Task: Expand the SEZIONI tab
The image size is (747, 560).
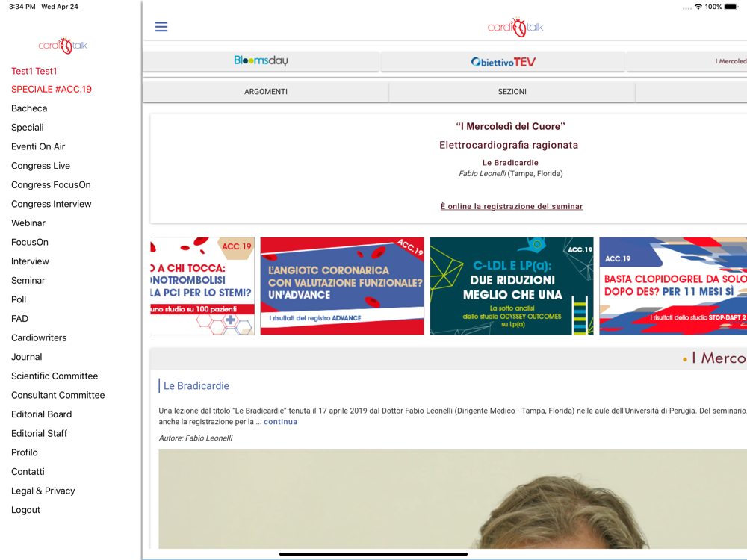Action: (512, 91)
